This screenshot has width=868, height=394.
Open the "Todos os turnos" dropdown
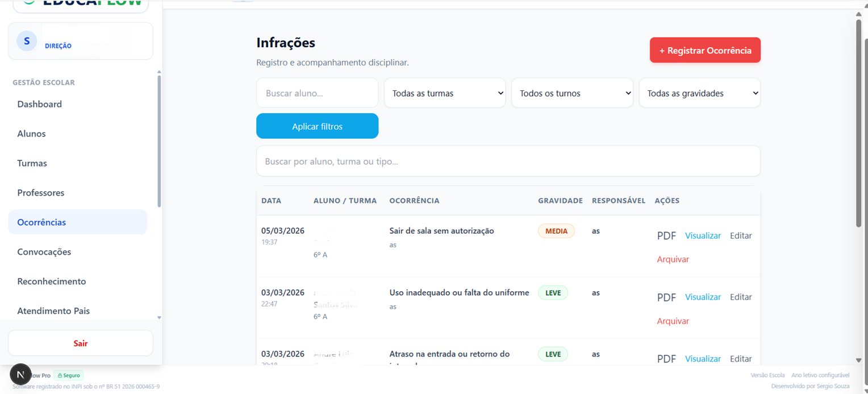coord(572,93)
